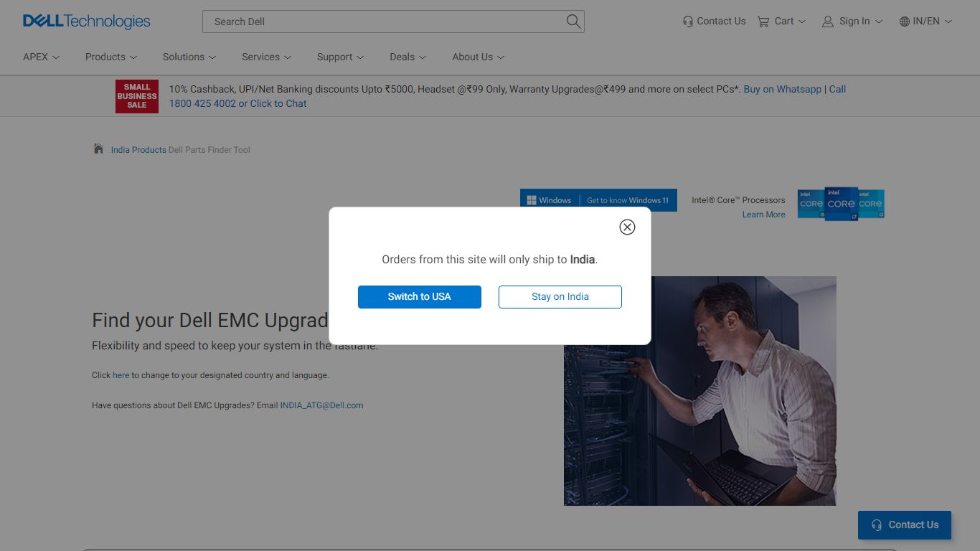Click floating Contact Us button
980x551 pixels.
tap(905, 525)
